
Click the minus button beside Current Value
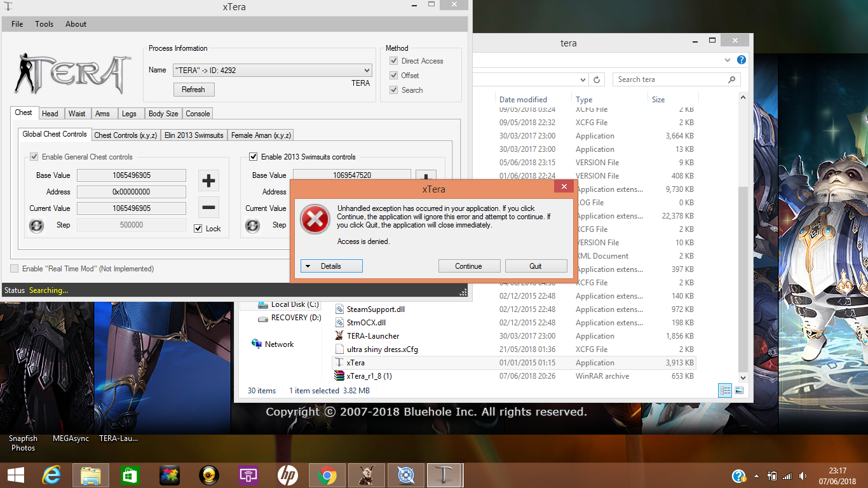(x=208, y=207)
